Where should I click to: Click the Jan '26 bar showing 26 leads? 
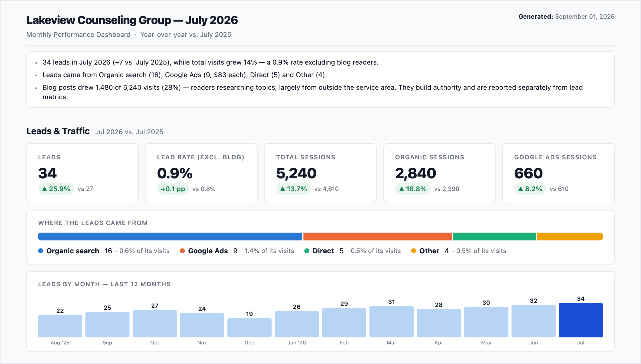coord(297,324)
